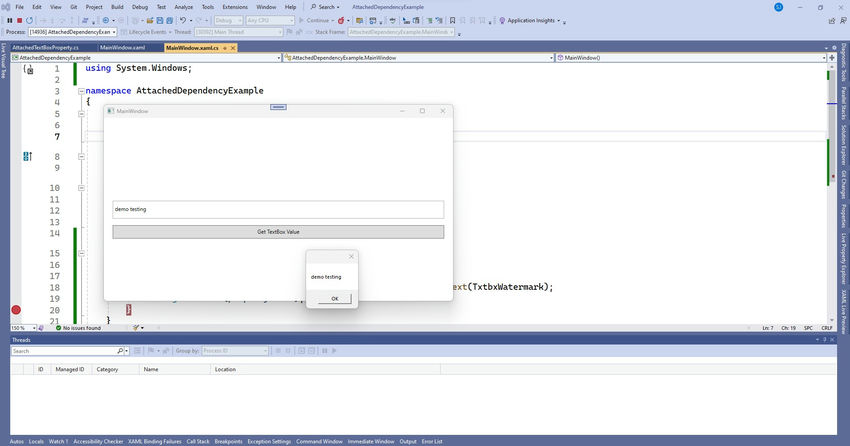Screen dimensions: 850x446
Task: Open the AttachedDependencyExample.MainWindow class dropdown
Action: tap(418, 57)
